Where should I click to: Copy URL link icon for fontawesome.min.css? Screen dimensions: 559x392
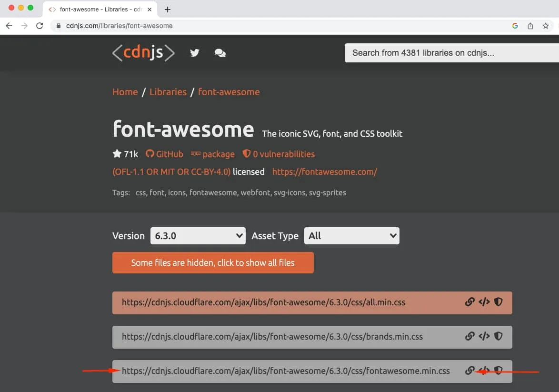pyautogui.click(x=469, y=371)
